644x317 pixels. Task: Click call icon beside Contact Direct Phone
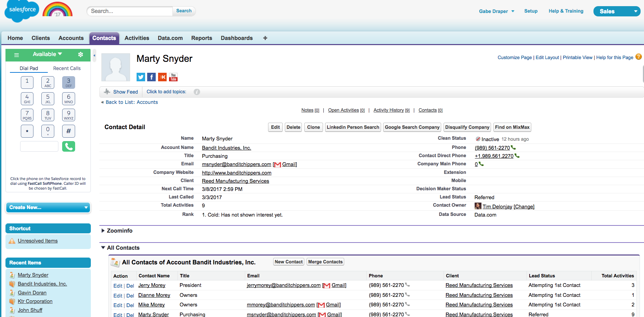[517, 156]
